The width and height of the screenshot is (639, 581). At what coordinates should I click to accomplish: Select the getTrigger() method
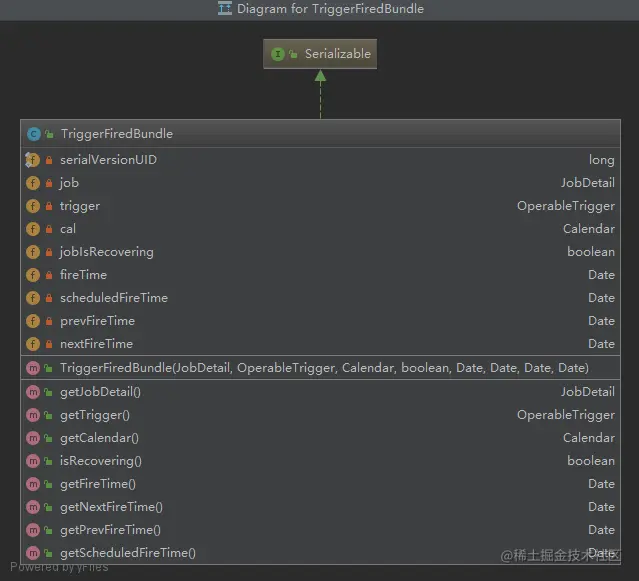click(95, 415)
